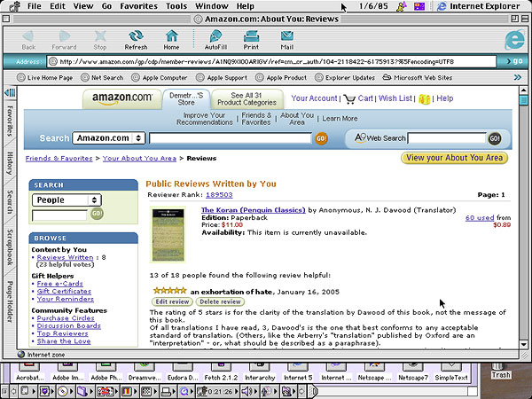Click the Trash icon on desktop
The height and width of the screenshot is (399, 532).
click(501, 371)
